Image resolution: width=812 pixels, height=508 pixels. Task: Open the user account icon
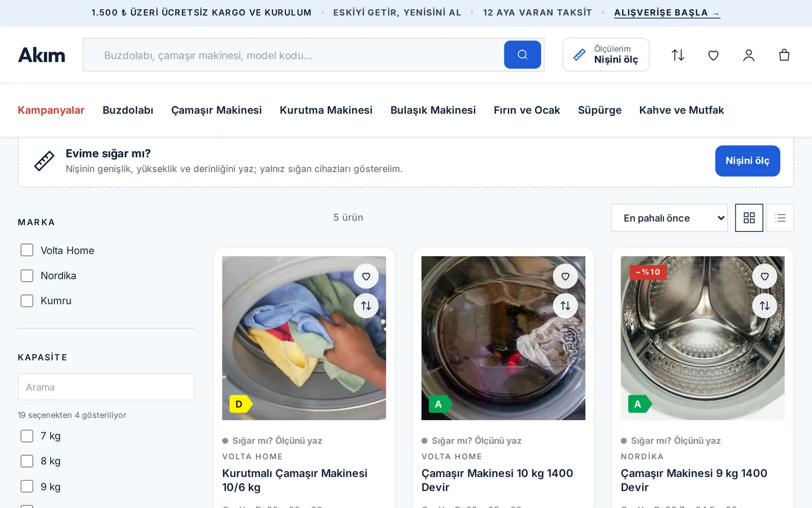(x=749, y=55)
